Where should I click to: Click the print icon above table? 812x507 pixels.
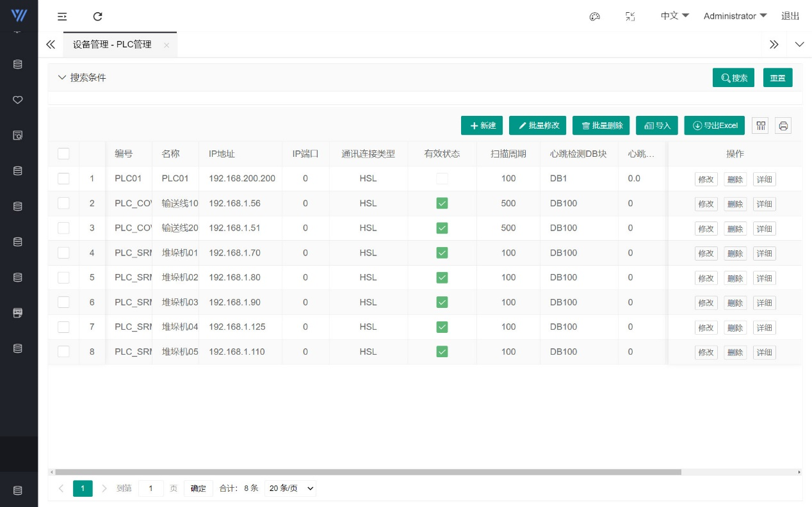pos(783,125)
